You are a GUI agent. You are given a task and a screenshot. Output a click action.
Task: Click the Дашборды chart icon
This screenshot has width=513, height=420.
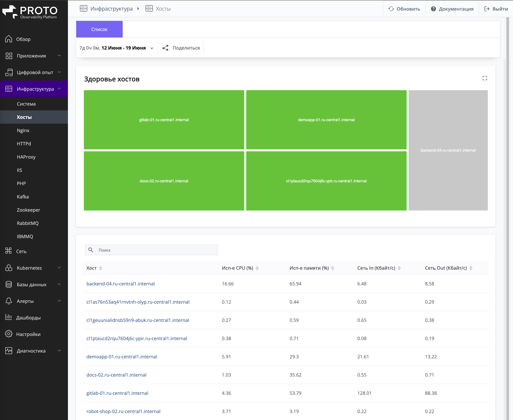[8, 317]
